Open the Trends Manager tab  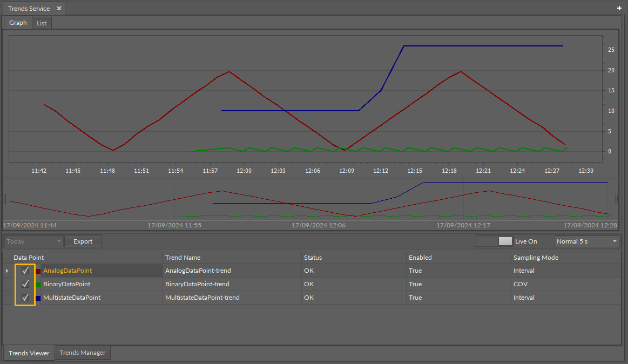(x=82, y=353)
